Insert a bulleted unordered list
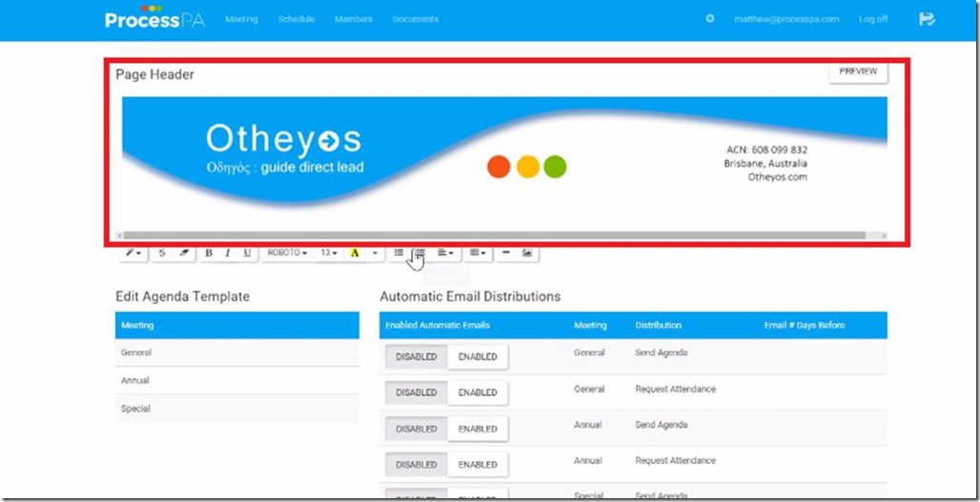This screenshot has width=980, height=502. point(398,253)
